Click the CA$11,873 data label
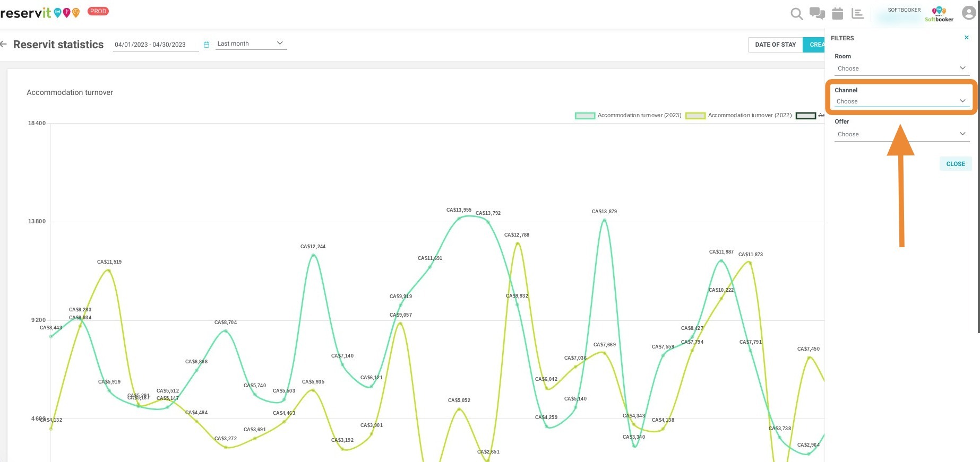Image resolution: width=980 pixels, height=462 pixels. 751,255
